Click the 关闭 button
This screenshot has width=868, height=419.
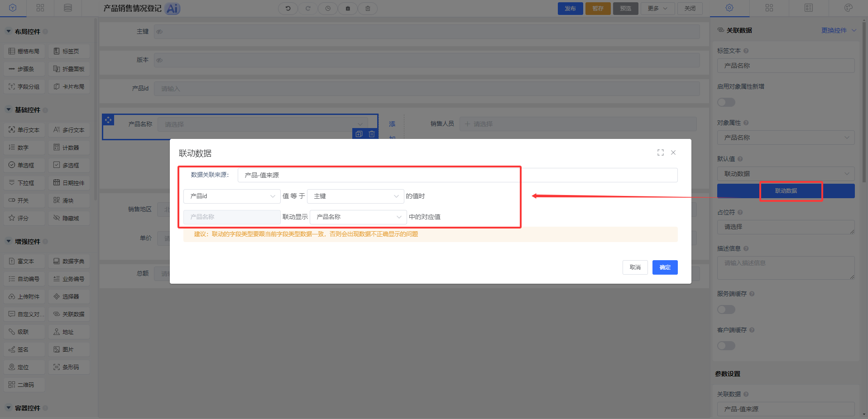point(690,9)
